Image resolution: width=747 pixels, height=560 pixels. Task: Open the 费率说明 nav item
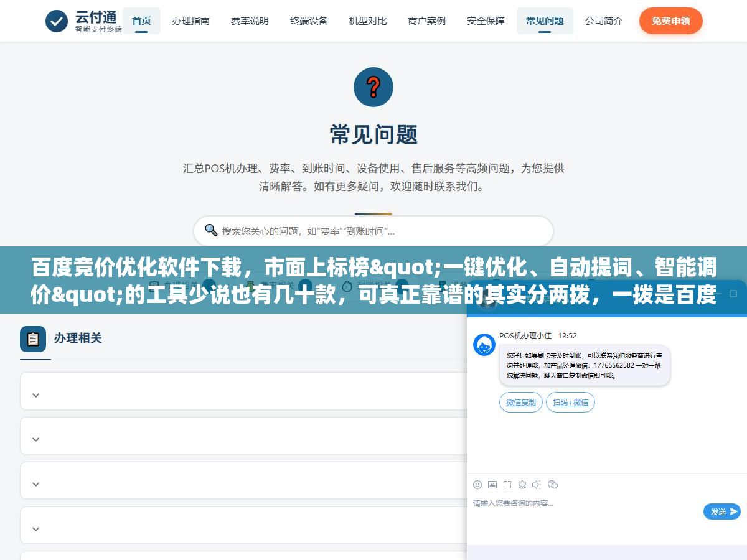click(x=250, y=21)
